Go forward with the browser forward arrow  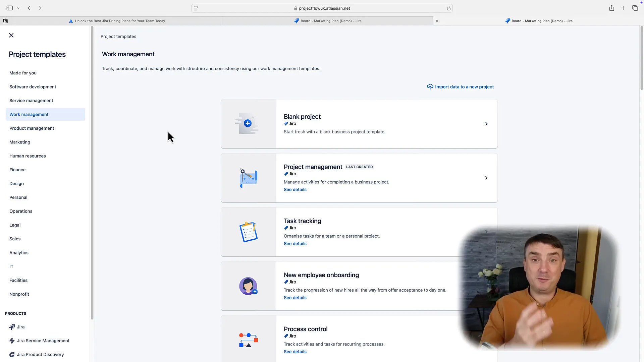click(x=40, y=8)
